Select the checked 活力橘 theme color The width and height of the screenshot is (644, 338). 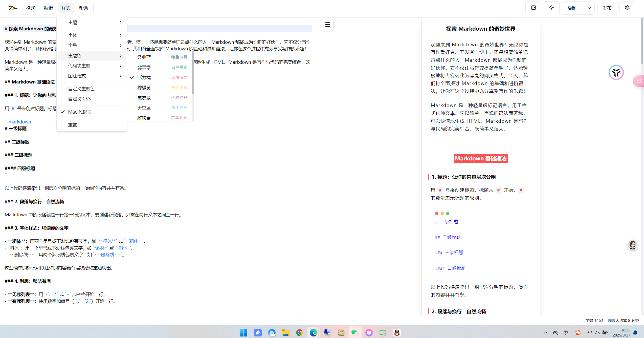coord(159,77)
